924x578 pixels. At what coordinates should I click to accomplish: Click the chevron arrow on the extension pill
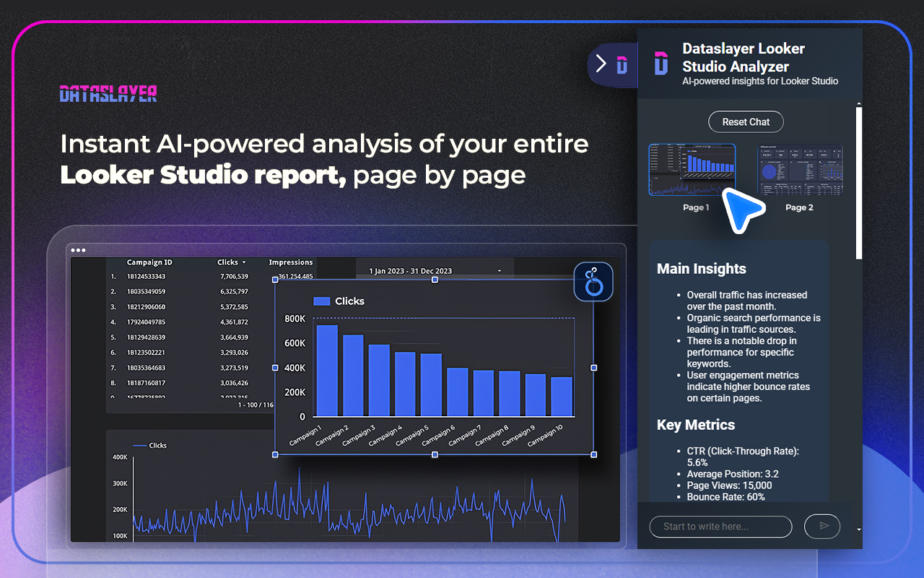[601, 64]
